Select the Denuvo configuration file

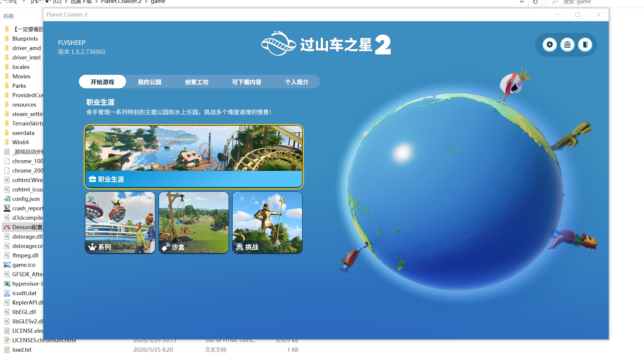point(27,227)
